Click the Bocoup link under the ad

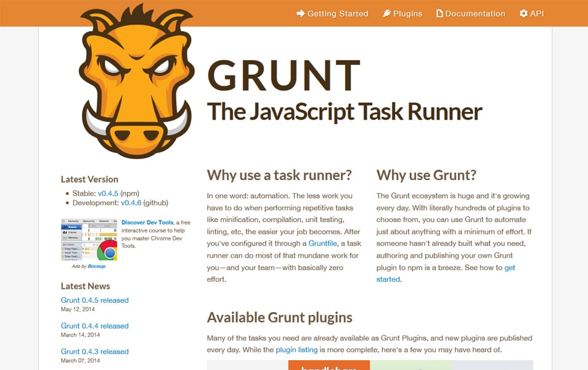pyautogui.click(x=97, y=266)
